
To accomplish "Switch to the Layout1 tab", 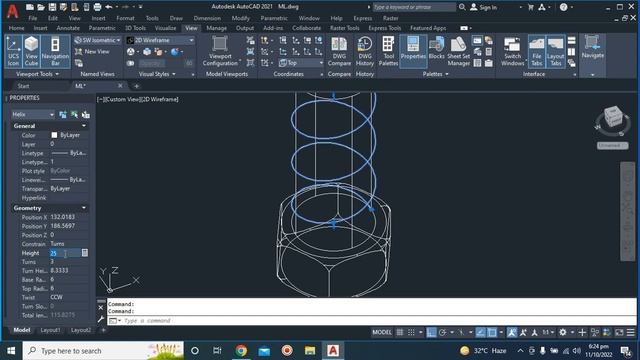I will coord(51,330).
